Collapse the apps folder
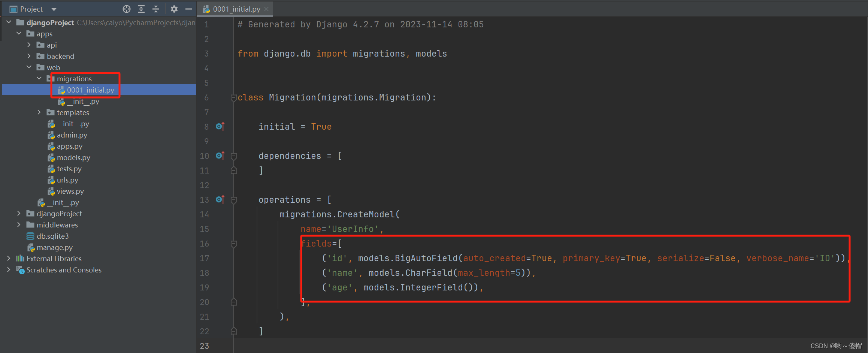This screenshot has width=868, height=353. pyautogui.click(x=19, y=34)
